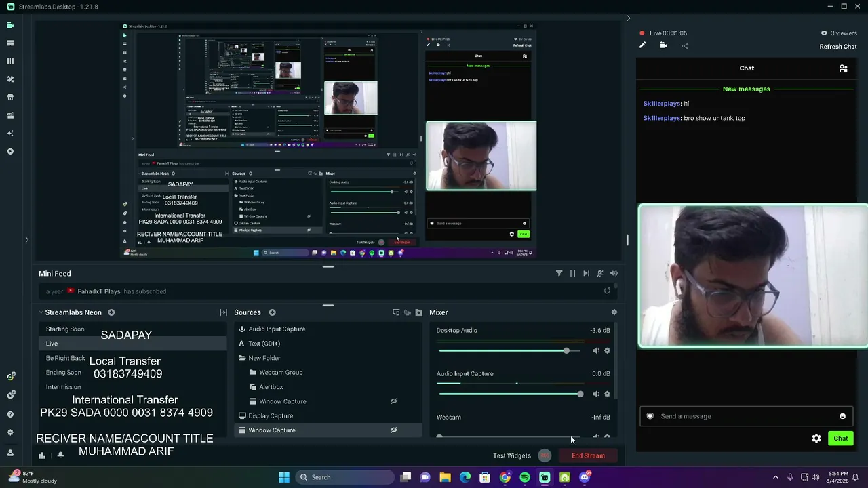Mute Audio Input Capture in the Mixer
Image resolution: width=868 pixels, height=488 pixels.
[x=596, y=394]
